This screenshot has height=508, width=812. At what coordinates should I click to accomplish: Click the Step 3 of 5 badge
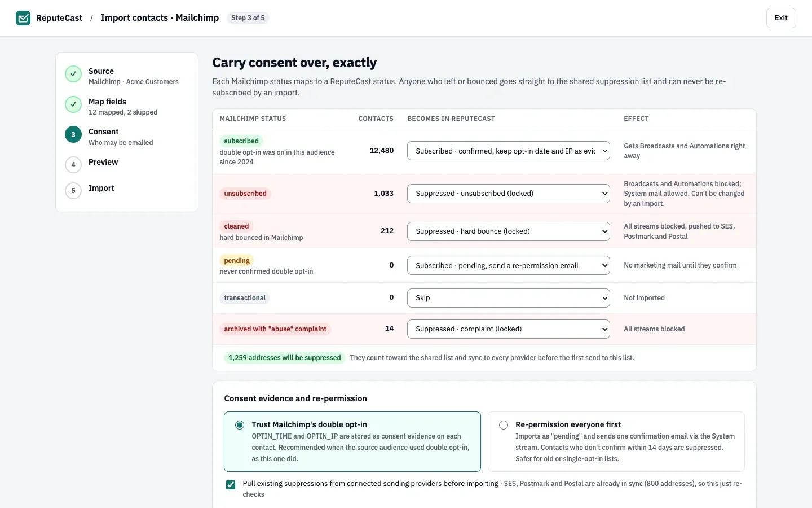248,18
